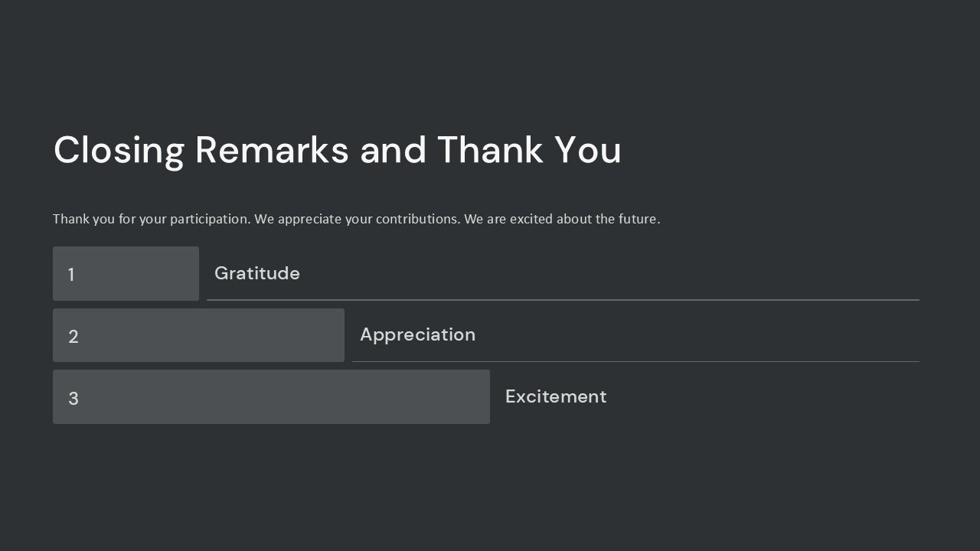Click the "Closing Remarks and Thank You" title

pos(337,150)
